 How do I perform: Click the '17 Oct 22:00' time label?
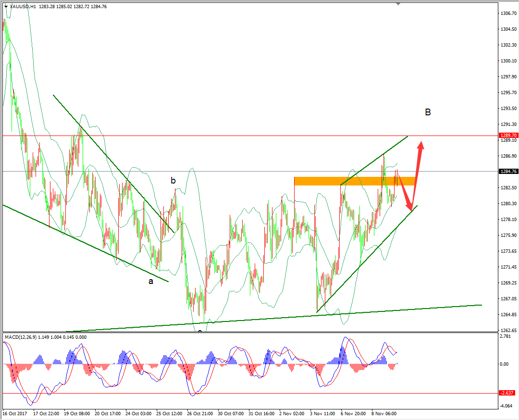[46, 414]
